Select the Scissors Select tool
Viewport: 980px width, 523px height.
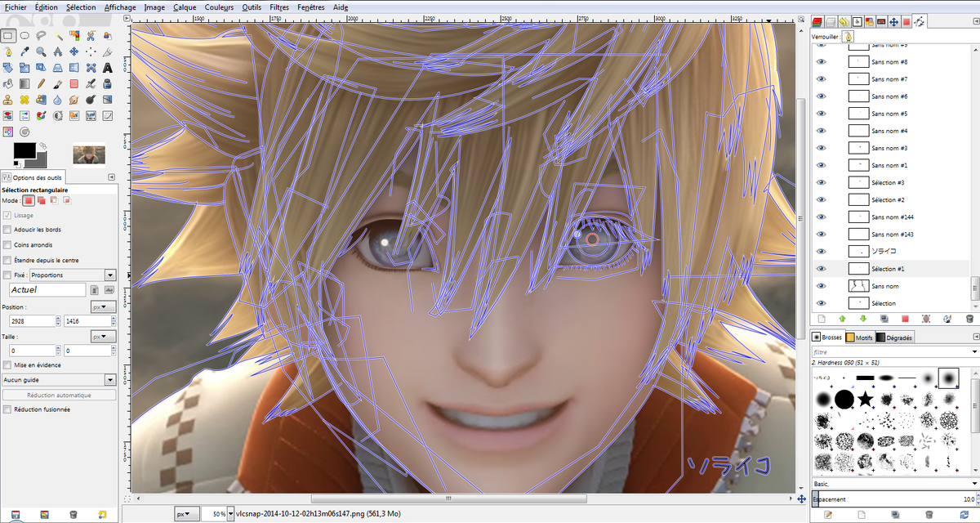click(91, 35)
